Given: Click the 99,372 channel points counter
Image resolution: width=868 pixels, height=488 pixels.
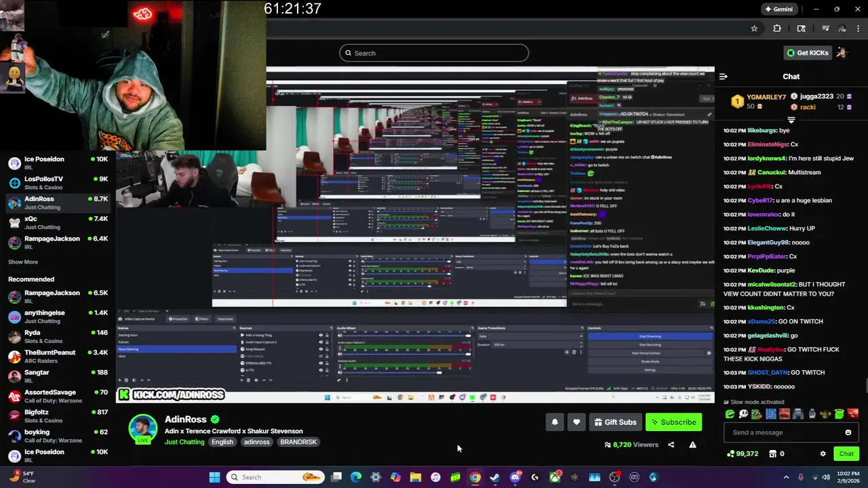Looking at the screenshot, I should point(743,453).
